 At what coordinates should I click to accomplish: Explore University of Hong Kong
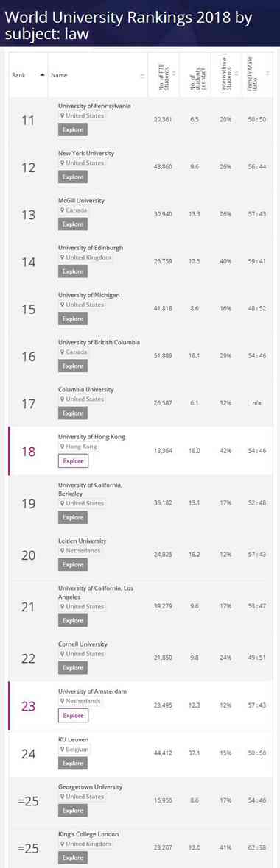click(73, 460)
